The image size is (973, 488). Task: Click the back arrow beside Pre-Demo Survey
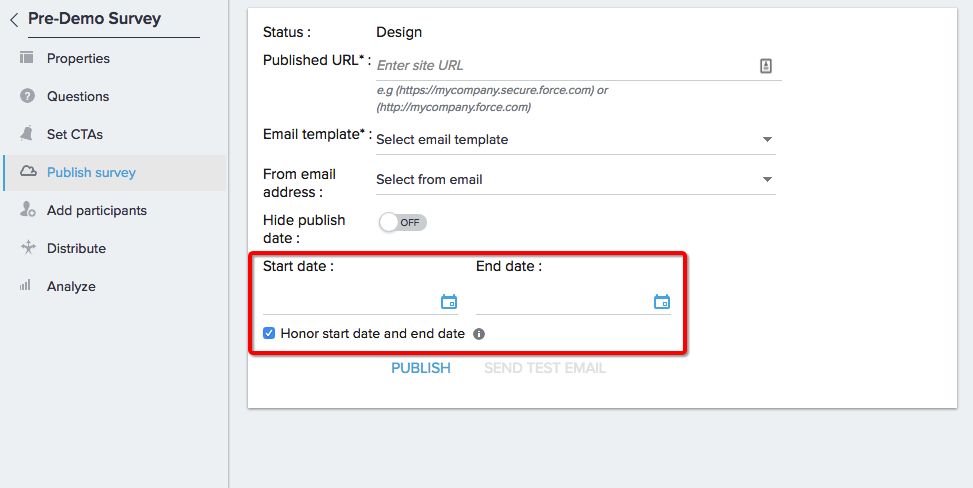tap(14, 20)
